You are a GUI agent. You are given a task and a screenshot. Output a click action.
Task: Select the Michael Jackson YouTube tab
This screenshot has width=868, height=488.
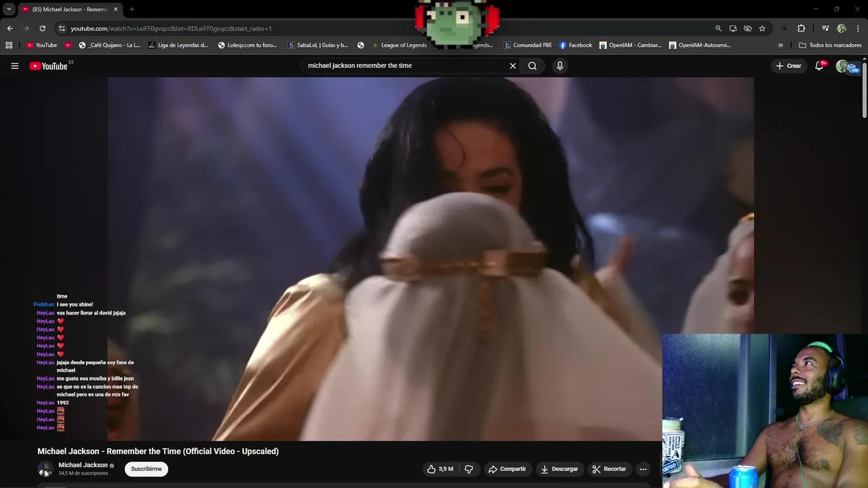coord(68,9)
